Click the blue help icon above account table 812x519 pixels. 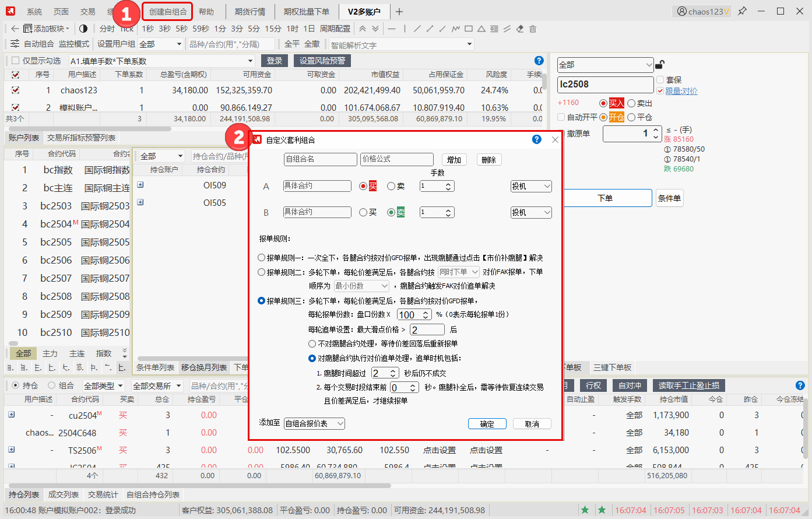[x=539, y=61]
